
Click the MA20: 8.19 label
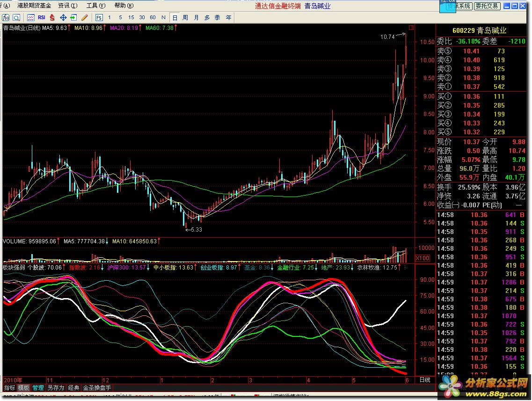pyautogui.click(x=124, y=28)
